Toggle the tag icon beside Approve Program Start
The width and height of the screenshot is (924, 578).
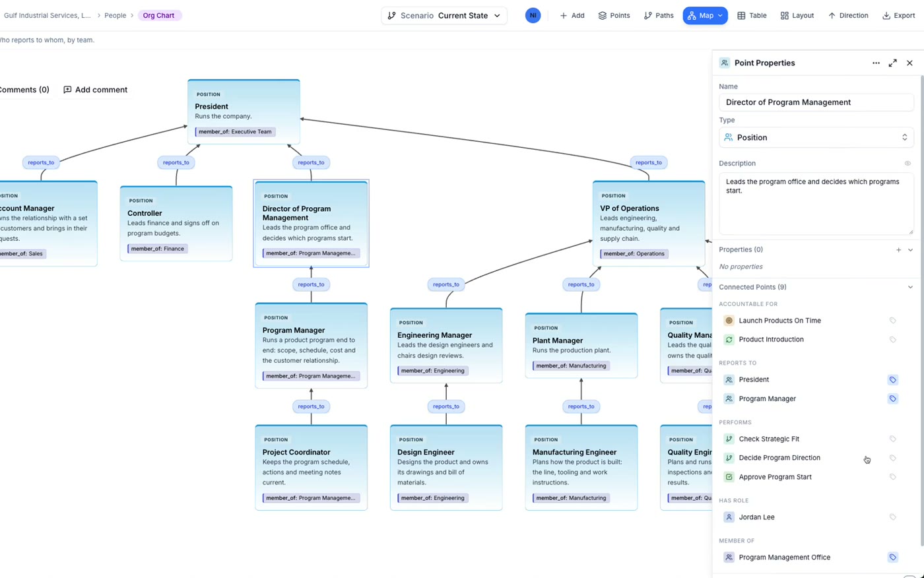(892, 477)
